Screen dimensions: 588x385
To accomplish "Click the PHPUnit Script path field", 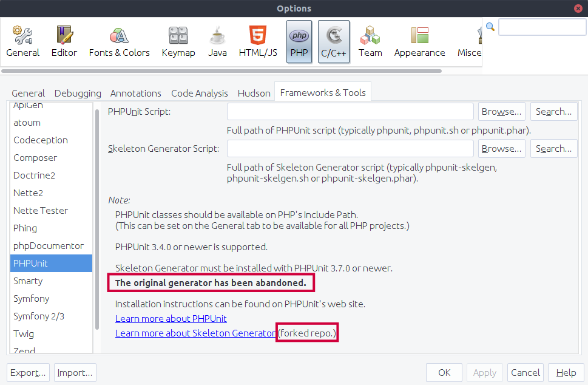I will click(x=350, y=112).
